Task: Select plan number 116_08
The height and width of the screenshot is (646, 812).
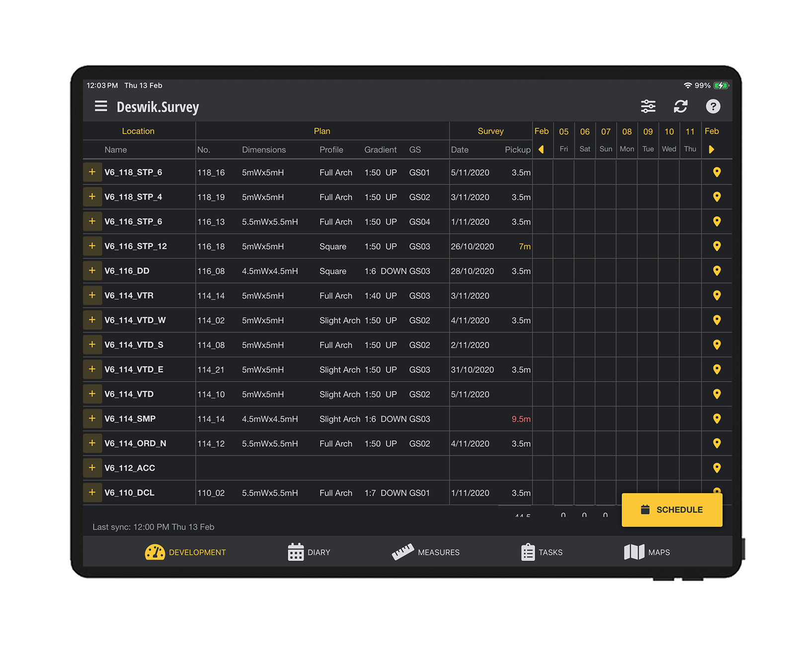Action: tap(211, 271)
